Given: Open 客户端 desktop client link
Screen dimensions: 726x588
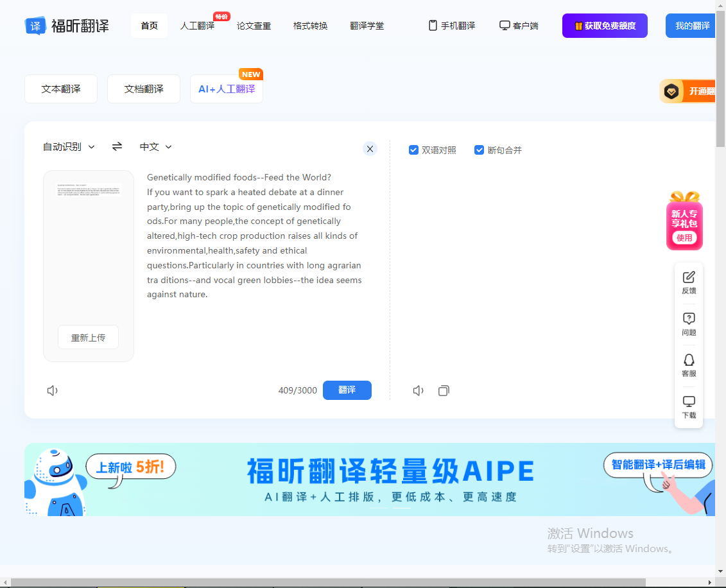Looking at the screenshot, I should 519,26.
